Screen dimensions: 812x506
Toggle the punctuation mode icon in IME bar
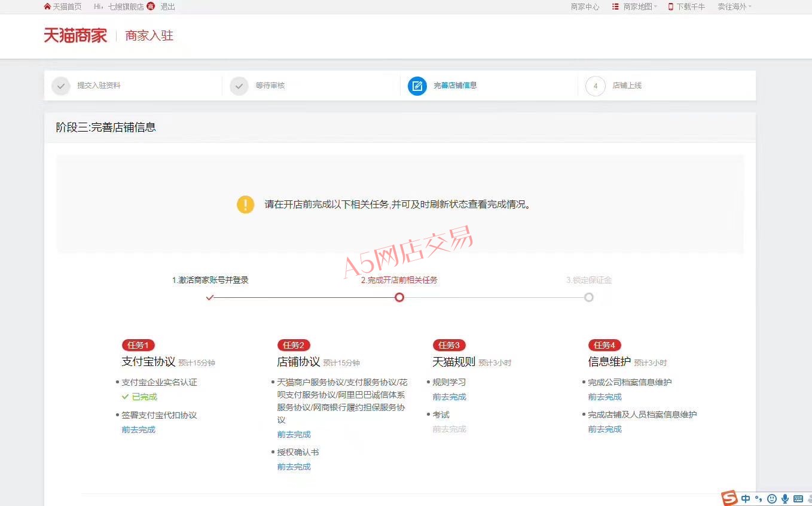point(759,499)
